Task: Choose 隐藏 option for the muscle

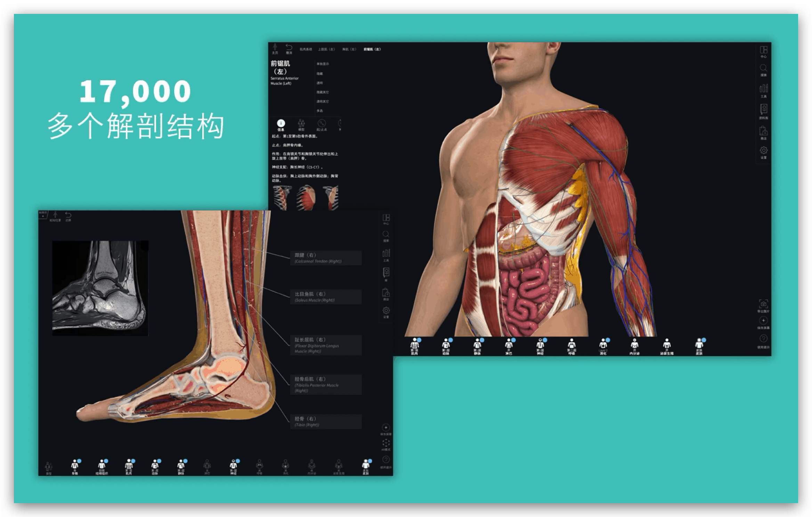Action: coord(319,74)
